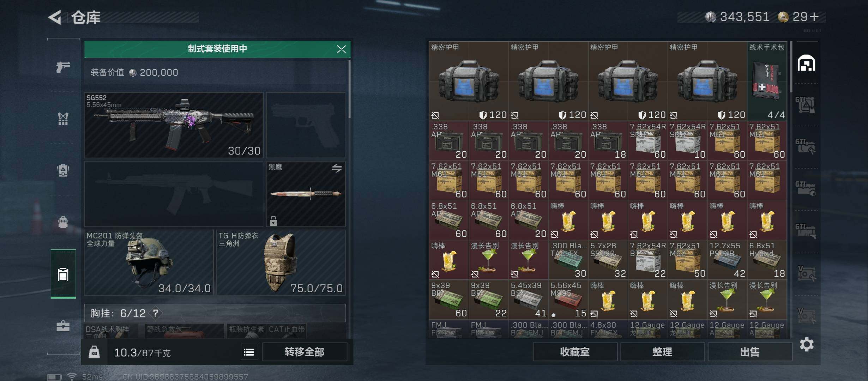Click the stash panel vertical scrollbar

(791, 67)
